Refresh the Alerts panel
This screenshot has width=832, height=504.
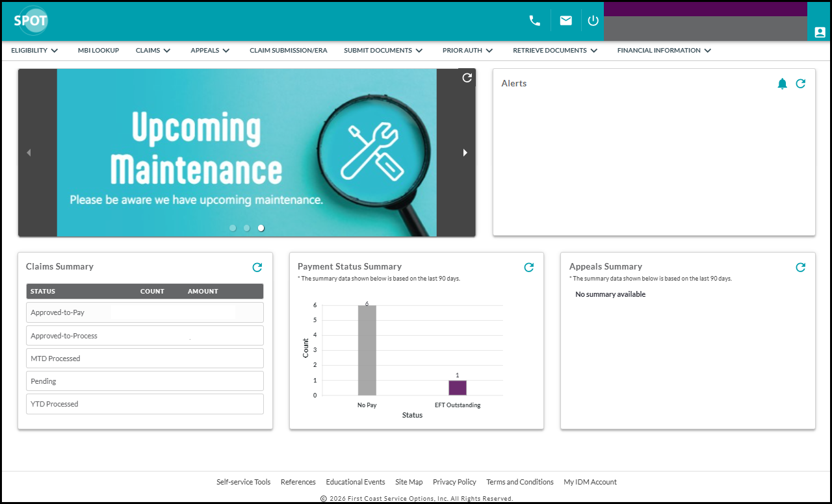[801, 84]
